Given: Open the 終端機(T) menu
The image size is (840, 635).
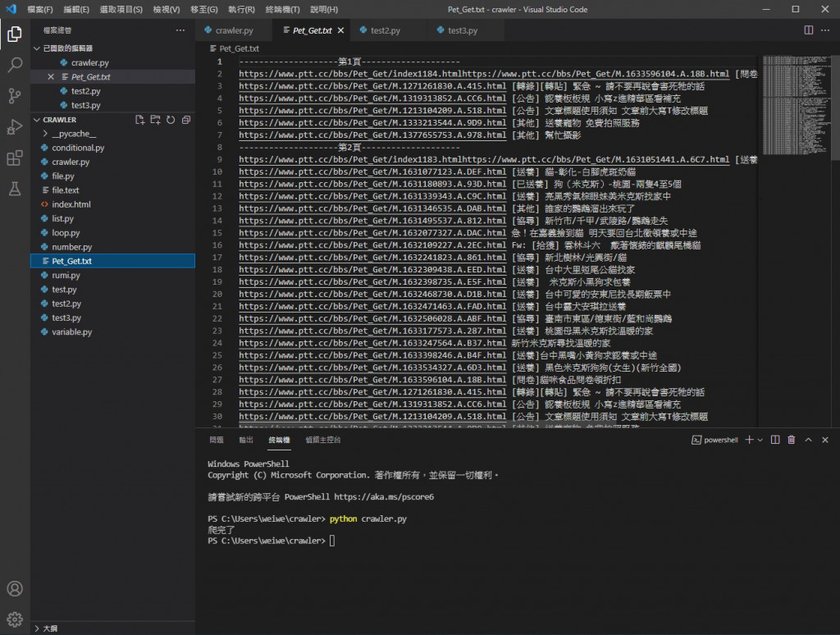Looking at the screenshot, I should [283, 9].
